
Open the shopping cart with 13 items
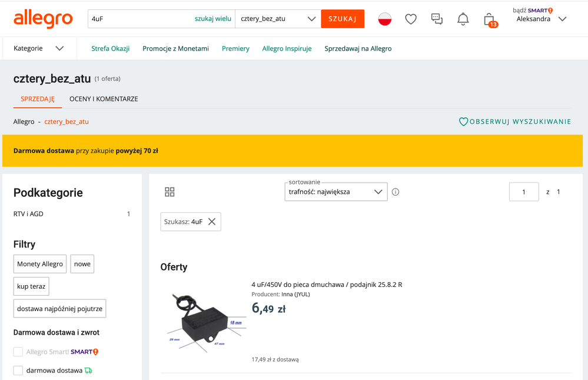pyautogui.click(x=490, y=19)
